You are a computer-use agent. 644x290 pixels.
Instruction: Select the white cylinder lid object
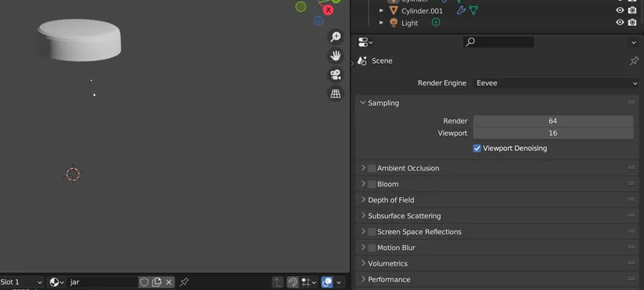click(79, 40)
